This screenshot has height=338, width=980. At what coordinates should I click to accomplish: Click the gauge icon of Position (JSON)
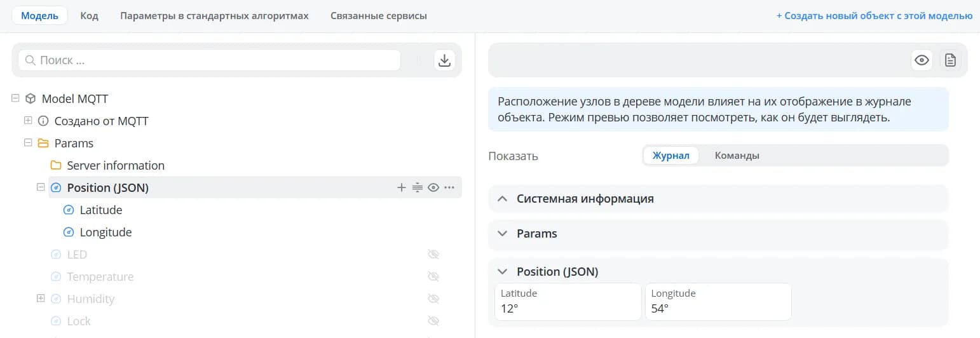coord(56,187)
